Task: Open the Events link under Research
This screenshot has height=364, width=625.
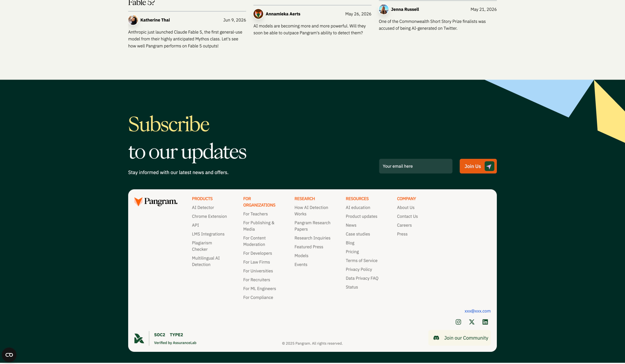Action: point(301,265)
